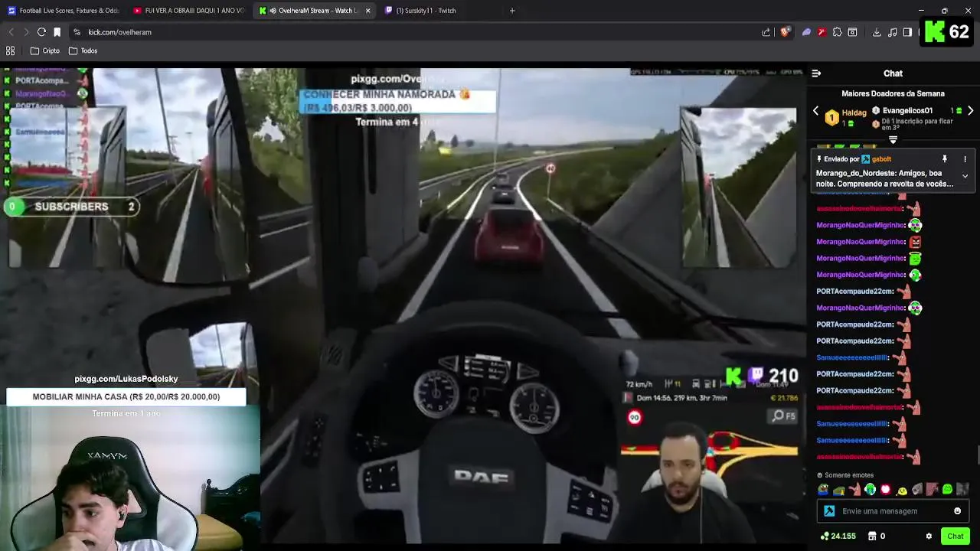This screenshot has width=980, height=551.
Task: Click the 'Somente emotes' label
Action: [x=849, y=475]
